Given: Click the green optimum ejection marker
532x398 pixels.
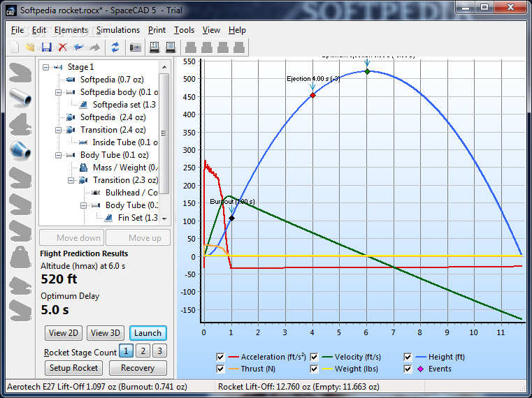Looking at the screenshot, I should pos(367,71).
